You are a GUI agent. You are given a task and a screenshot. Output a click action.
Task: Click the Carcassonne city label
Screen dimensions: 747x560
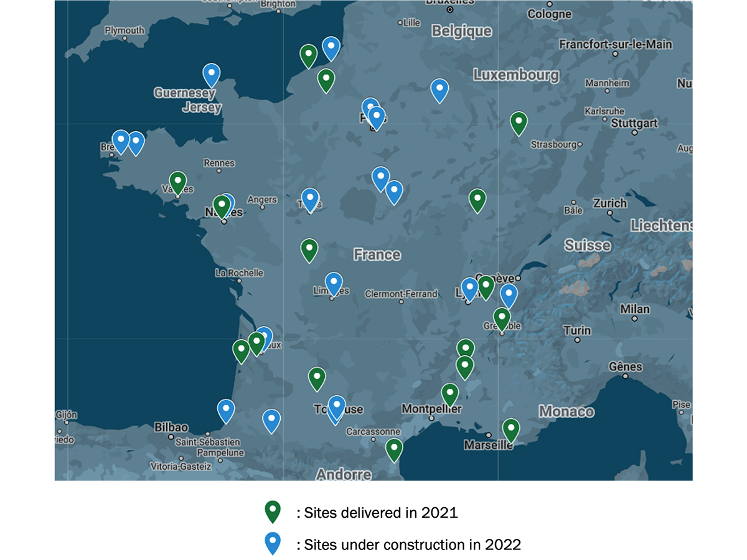pos(374,431)
